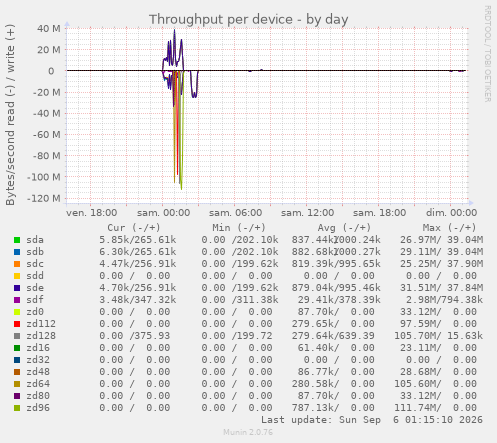Screen dimensions: 497x443
Task: Click the '40 M' y-axis label
Action: [49, 29]
